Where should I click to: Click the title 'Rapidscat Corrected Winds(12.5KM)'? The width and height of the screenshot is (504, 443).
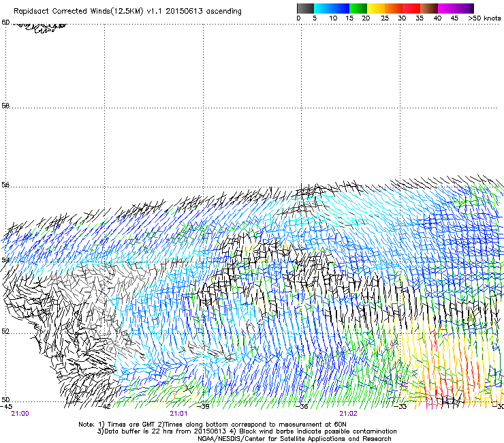point(78,11)
